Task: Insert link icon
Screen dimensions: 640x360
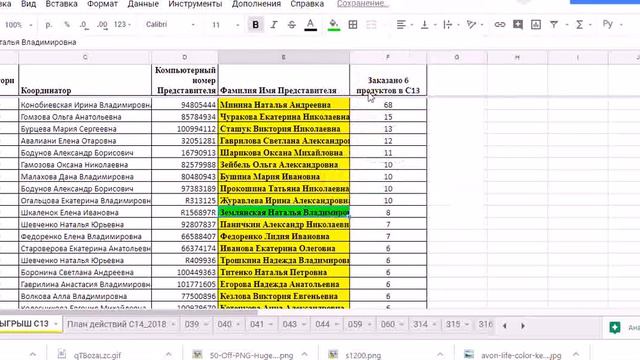Action: [500, 25]
